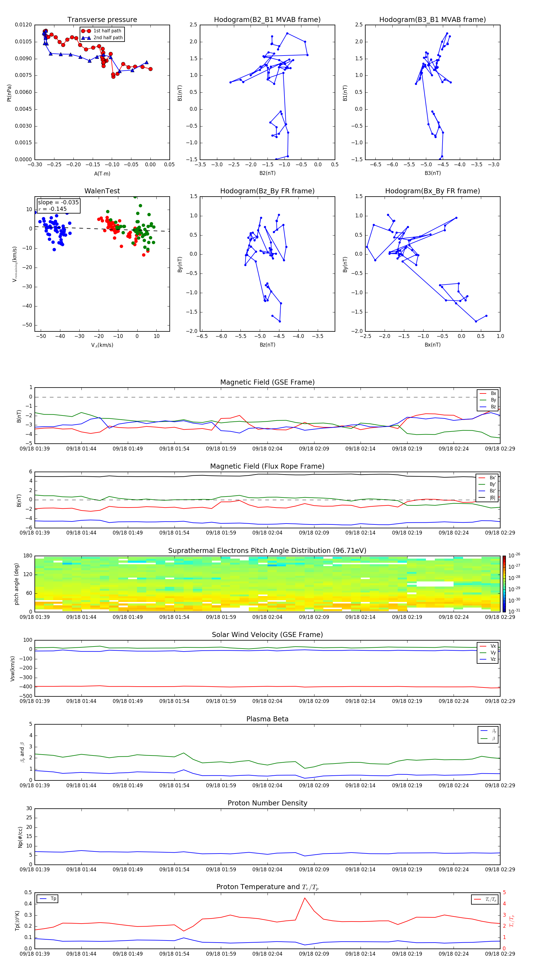This screenshot has height=980, width=535.
Task: Click the "V_remaining(km/s)" y-axis label
Action: pos(15,264)
